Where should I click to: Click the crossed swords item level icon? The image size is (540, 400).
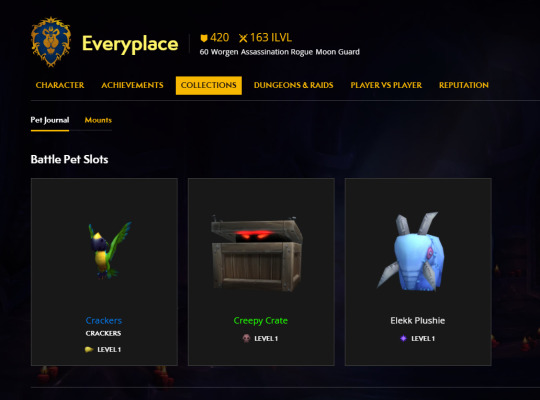pyautogui.click(x=243, y=38)
